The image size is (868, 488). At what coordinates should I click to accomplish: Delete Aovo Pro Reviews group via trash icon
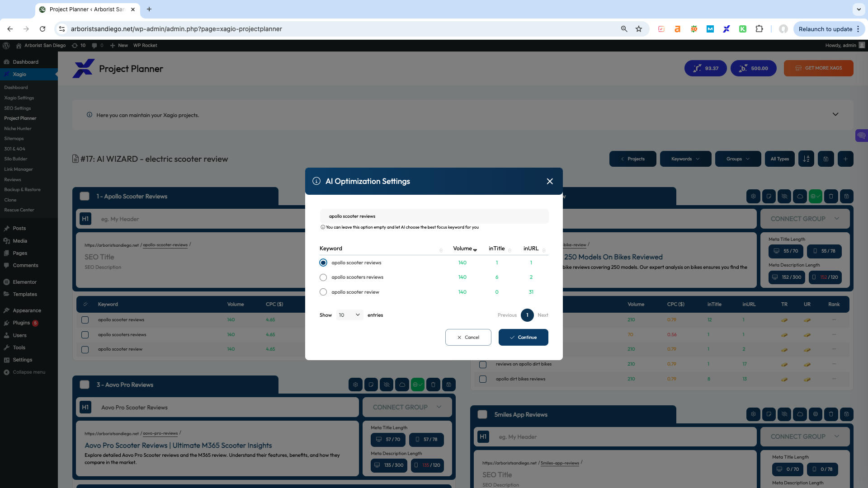(x=433, y=385)
